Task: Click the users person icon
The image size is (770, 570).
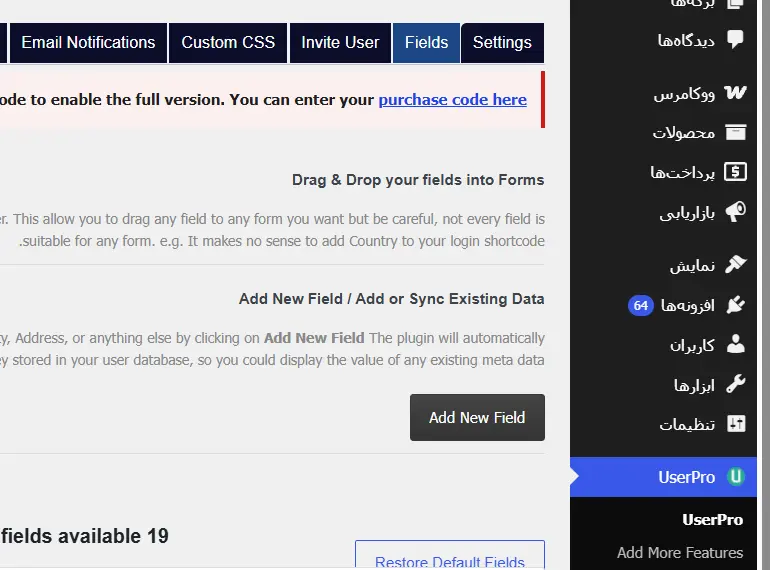Action: tap(735, 344)
